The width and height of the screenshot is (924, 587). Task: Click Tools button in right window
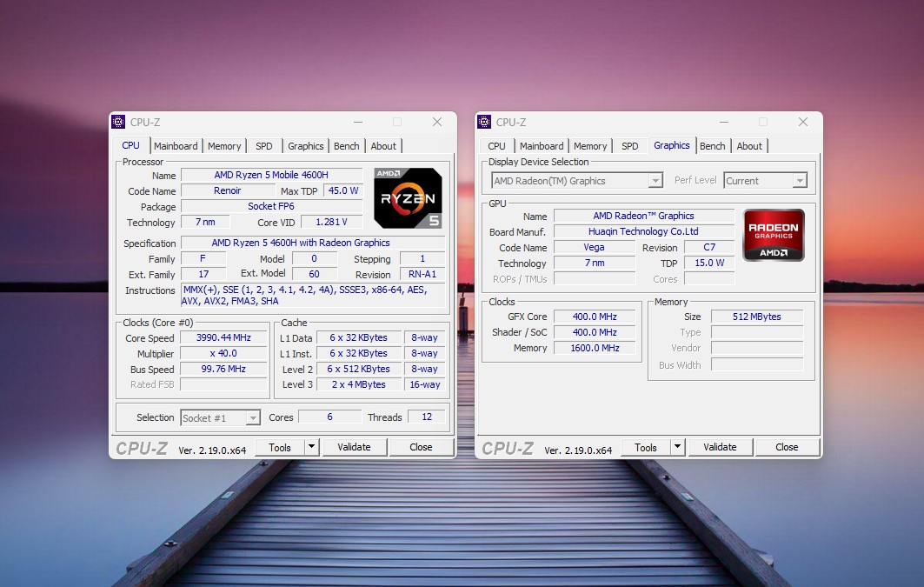click(x=646, y=447)
